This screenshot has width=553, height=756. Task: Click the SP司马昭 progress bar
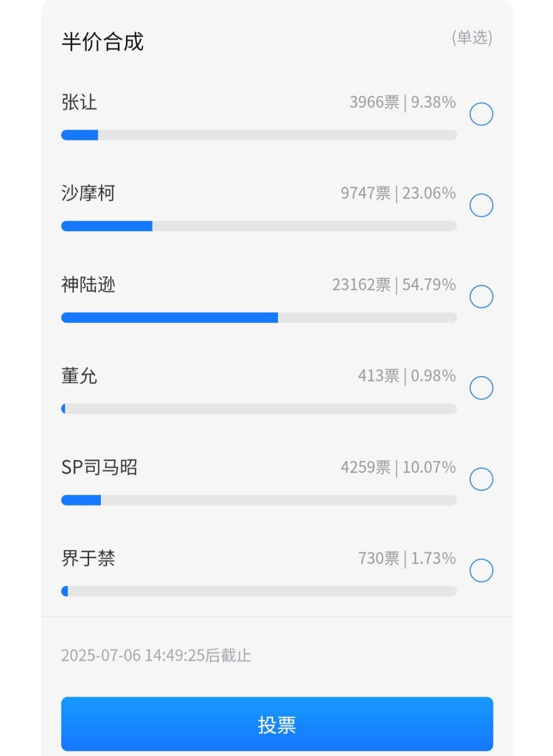point(259,500)
